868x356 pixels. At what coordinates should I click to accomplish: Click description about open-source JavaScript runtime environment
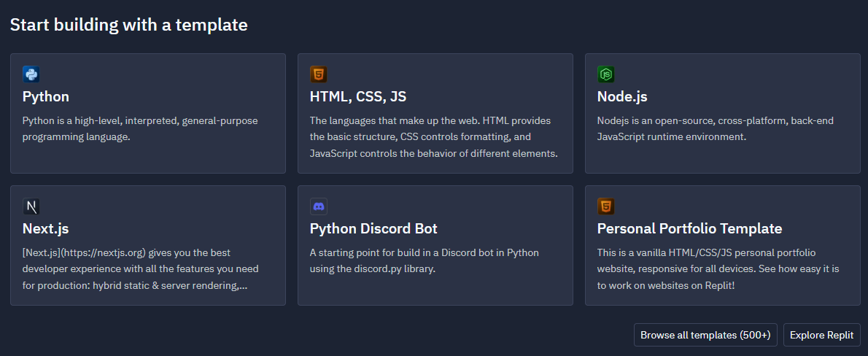coord(716,128)
